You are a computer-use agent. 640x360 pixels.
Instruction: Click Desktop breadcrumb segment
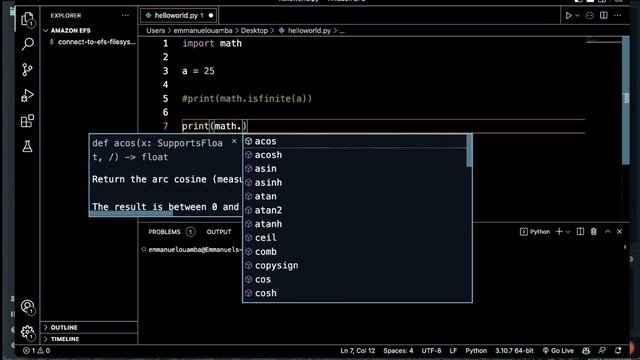click(254, 31)
